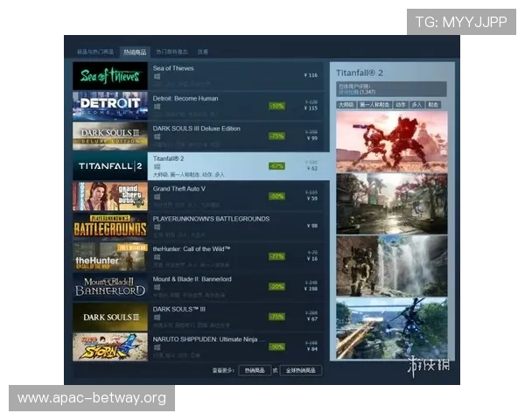
Task: Open the 新品与热门商品 tab
Action: point(95,52)
